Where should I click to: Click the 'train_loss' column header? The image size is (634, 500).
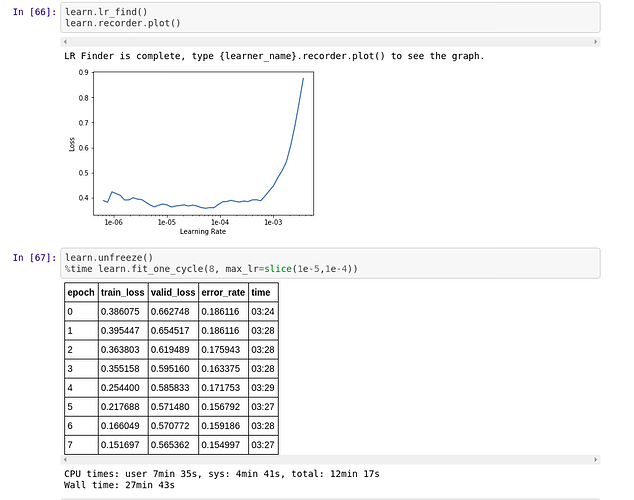123,292
